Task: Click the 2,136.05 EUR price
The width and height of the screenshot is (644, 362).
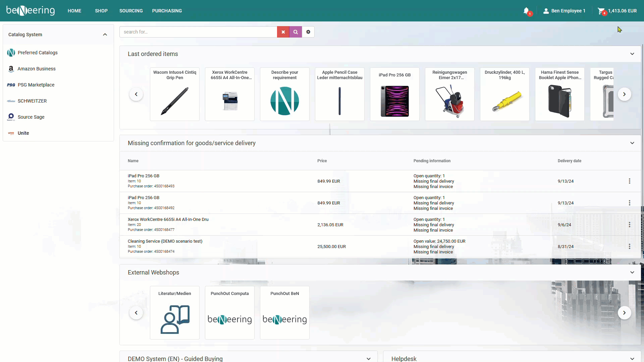Action: 330,225
